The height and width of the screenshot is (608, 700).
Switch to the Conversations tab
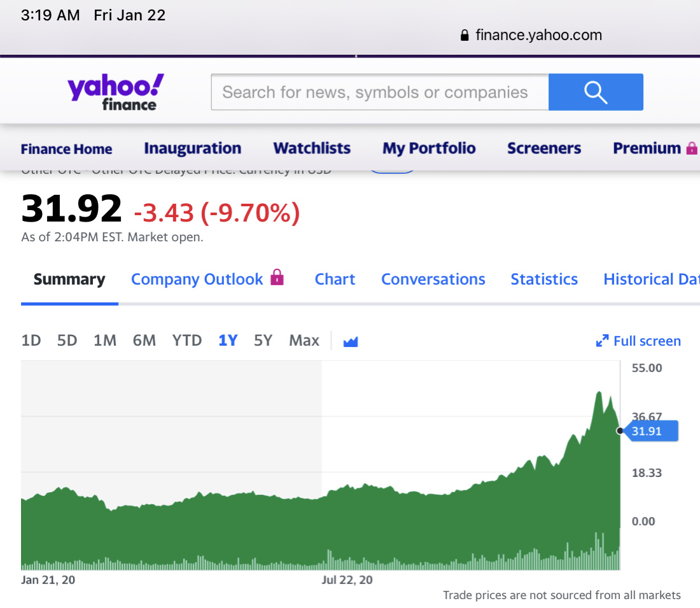(433, 279)
